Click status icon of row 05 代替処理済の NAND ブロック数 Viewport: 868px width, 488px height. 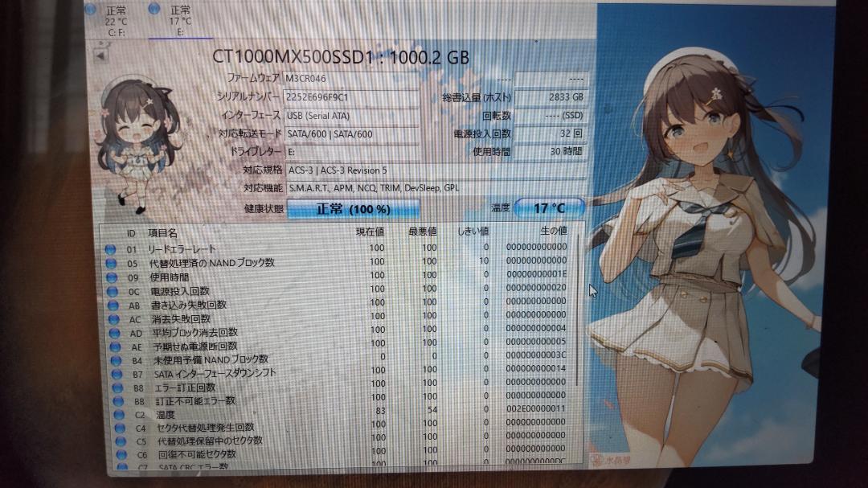pos(111,264)
